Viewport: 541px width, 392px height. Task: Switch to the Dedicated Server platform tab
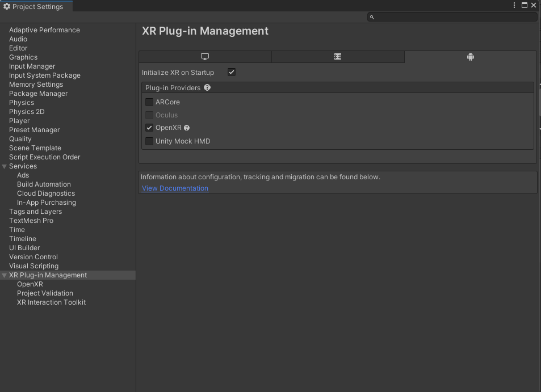(338, 57)
